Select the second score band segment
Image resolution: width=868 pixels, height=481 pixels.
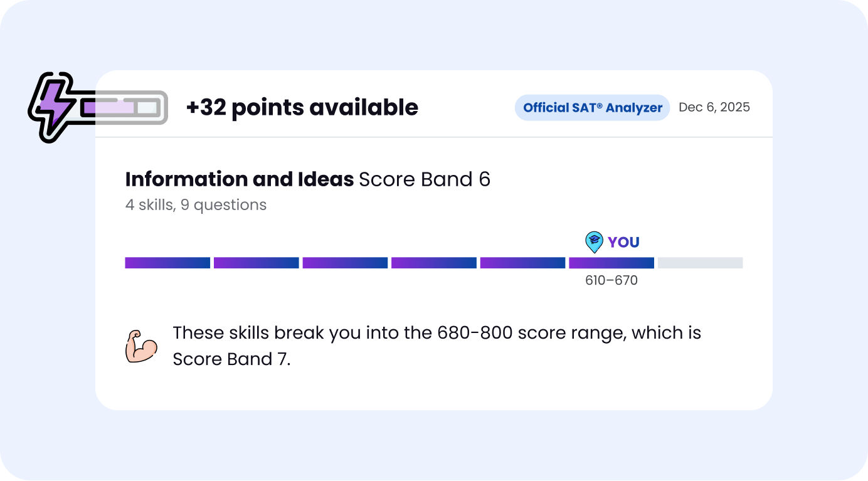coord(256,263)
